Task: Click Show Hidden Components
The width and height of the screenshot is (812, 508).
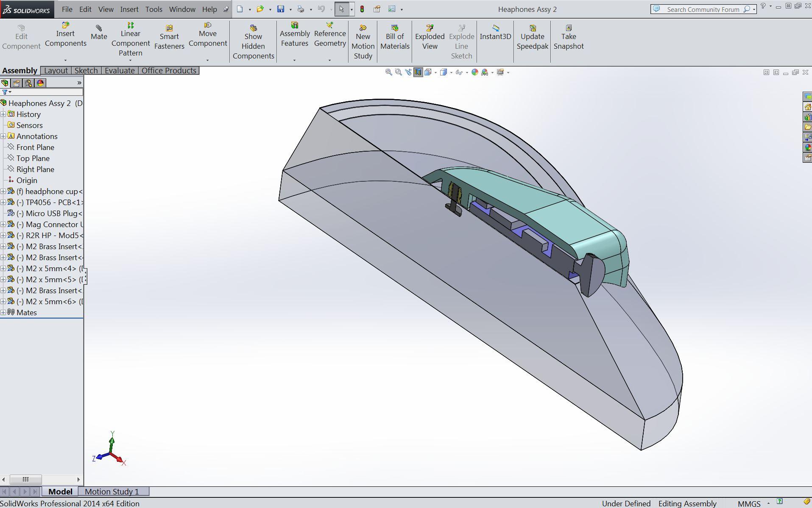Action: point(253,42)
